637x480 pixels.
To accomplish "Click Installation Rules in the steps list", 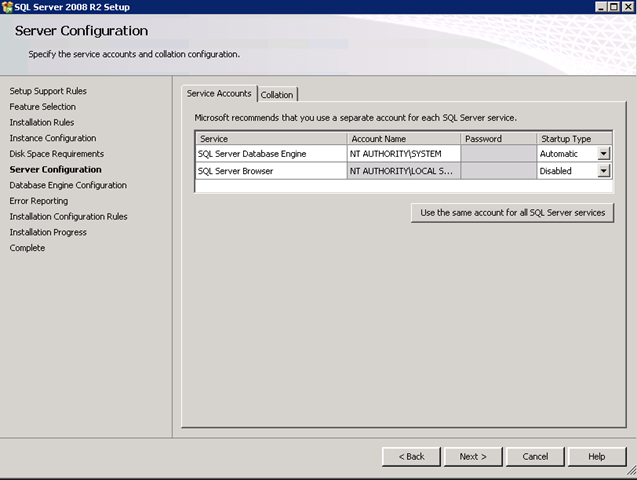I will [42, 122].
